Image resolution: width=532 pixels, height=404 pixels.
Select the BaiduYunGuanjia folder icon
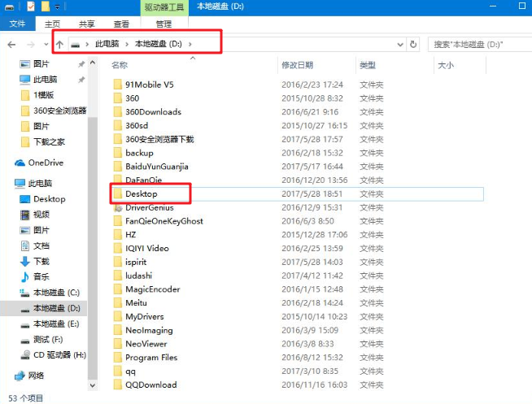point(118,167)
